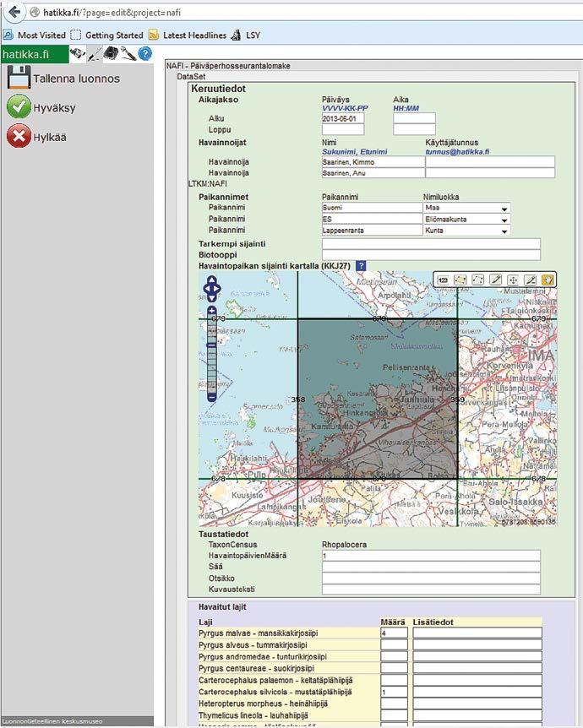Click the site icon beside the URL
The image size is (583, 728).
[35, 13]
